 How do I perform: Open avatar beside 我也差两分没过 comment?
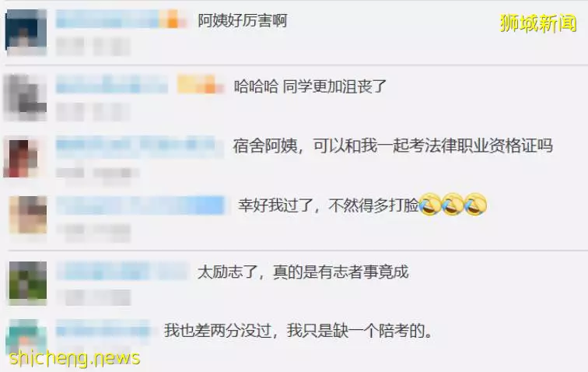tap(26, 337)
